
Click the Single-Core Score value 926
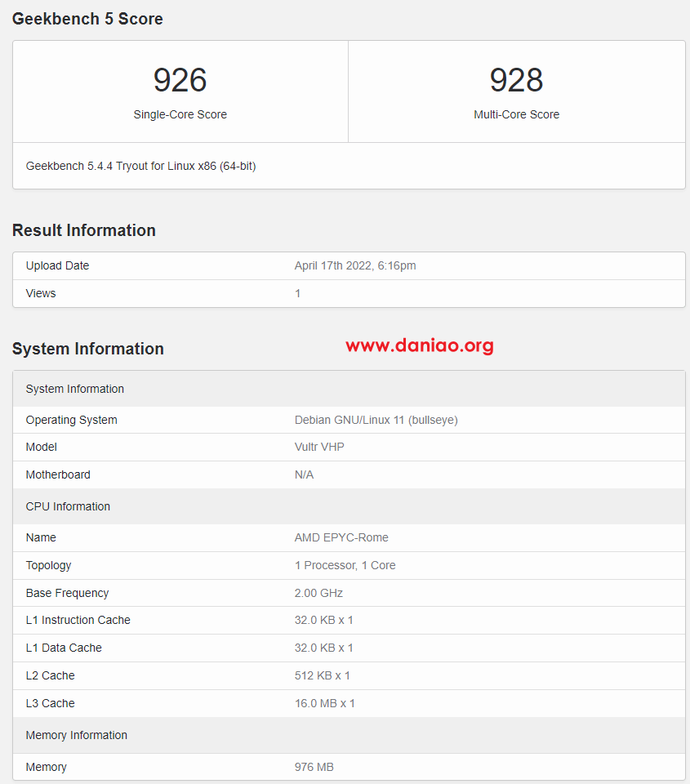click(180, 80)
